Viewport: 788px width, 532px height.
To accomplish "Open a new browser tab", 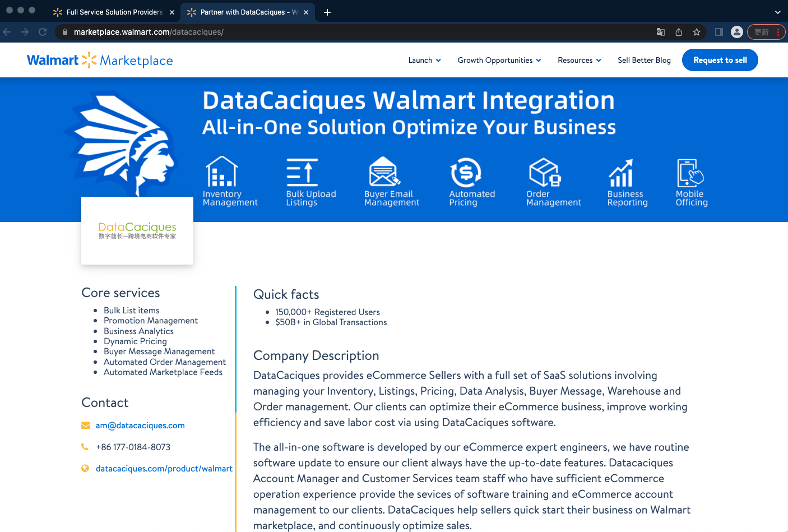I will tap(327, 12).
